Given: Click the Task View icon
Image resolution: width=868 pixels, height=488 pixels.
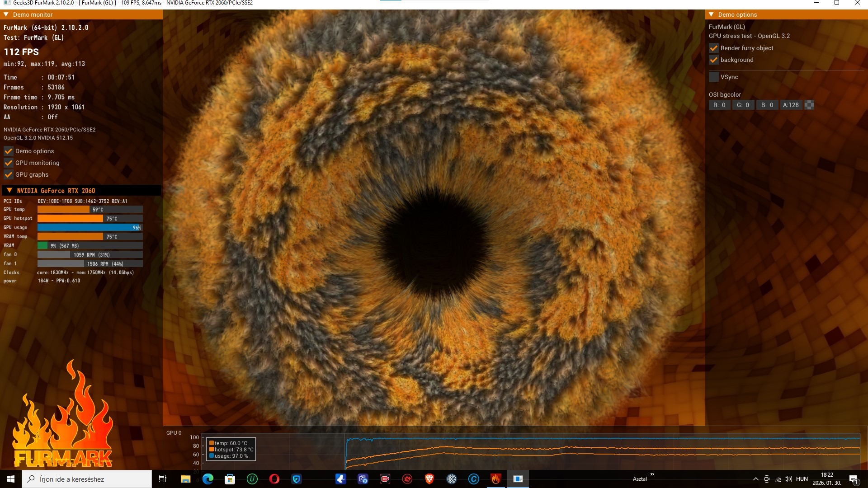Looking at the screenshot, I should click(163, 479).
